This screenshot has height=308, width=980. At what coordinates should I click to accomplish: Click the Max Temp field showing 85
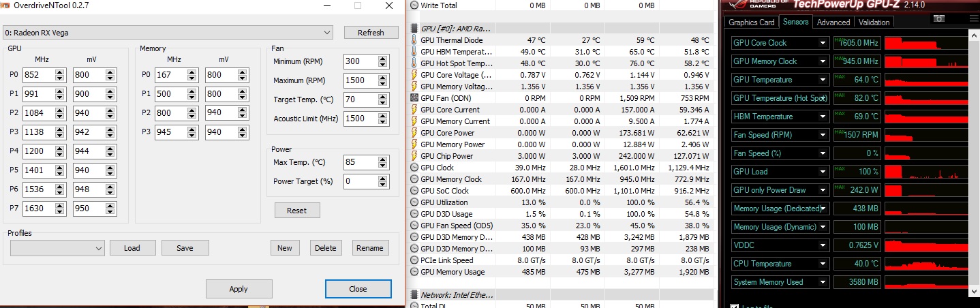click(x=367, y=162)
